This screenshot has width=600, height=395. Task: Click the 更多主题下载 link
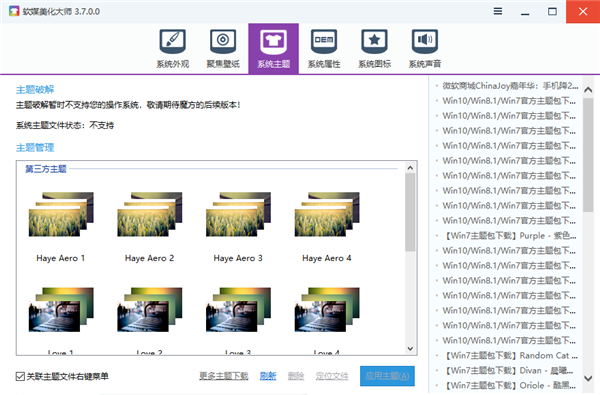coord(223,376)
